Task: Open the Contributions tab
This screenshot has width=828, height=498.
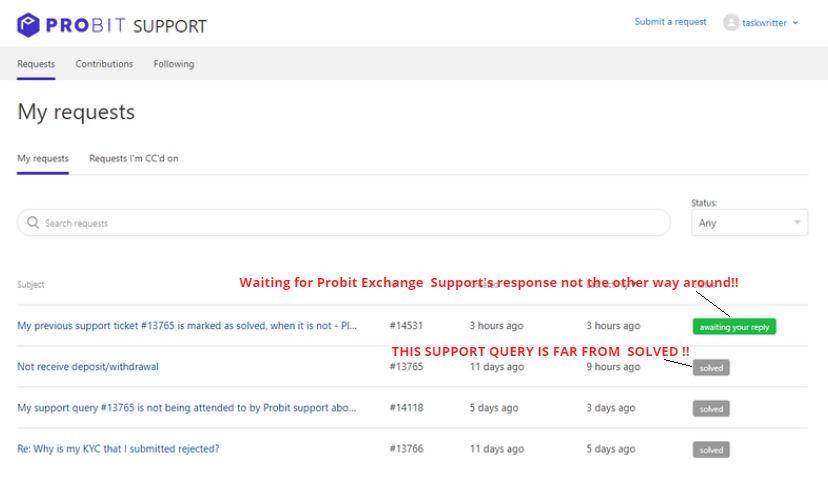Action: 104,64
